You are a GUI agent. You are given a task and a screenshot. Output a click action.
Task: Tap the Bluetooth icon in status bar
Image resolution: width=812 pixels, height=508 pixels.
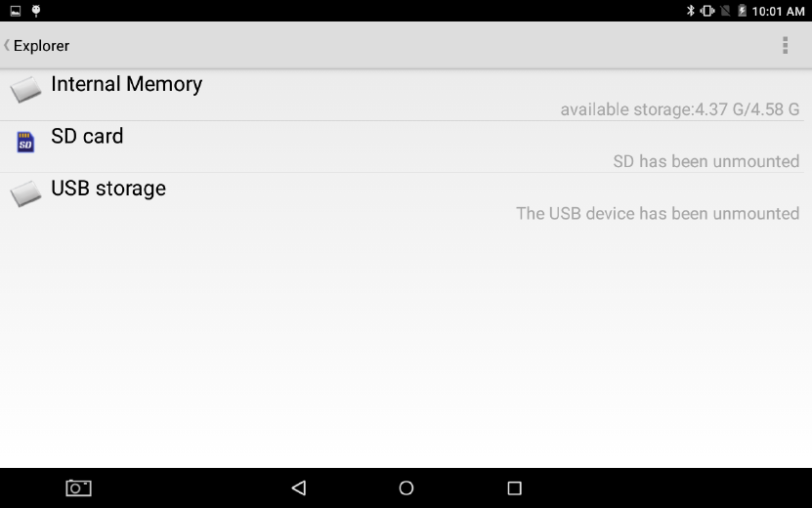pos(690,11)
